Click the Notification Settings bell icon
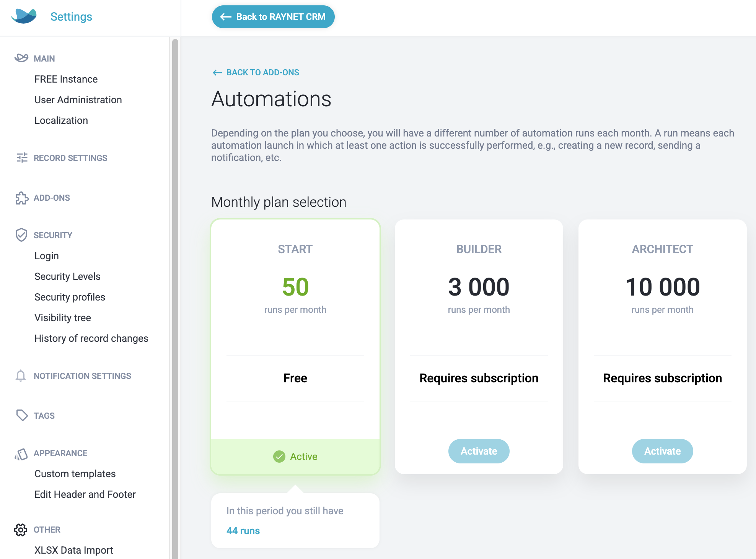The image size is (756, 559). tap(21, 376)
